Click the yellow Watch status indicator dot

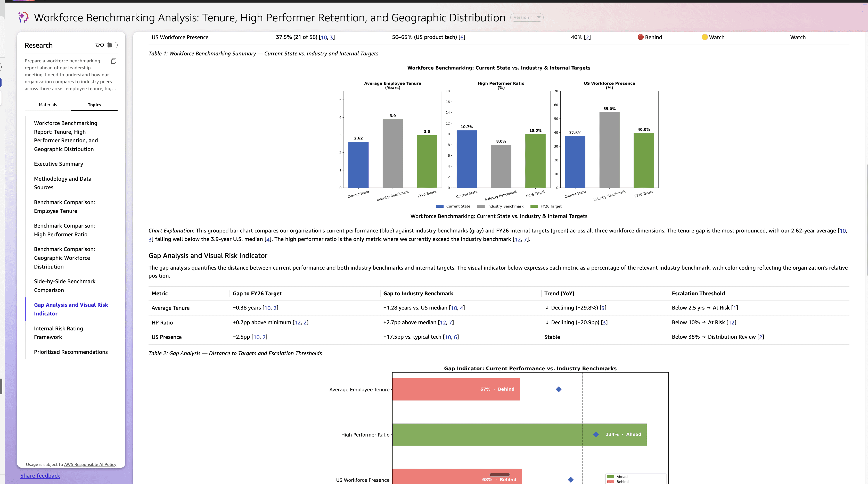pyautogui.click(x=705, y=37)
